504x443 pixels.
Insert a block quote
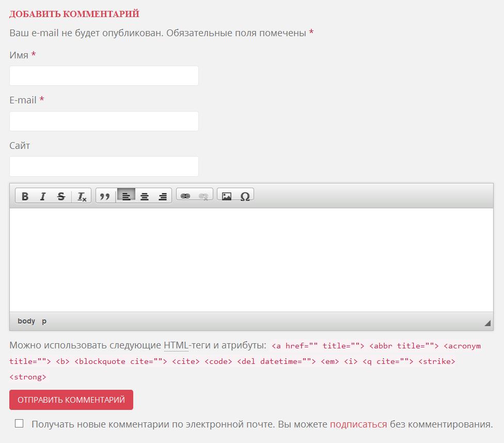105,196
